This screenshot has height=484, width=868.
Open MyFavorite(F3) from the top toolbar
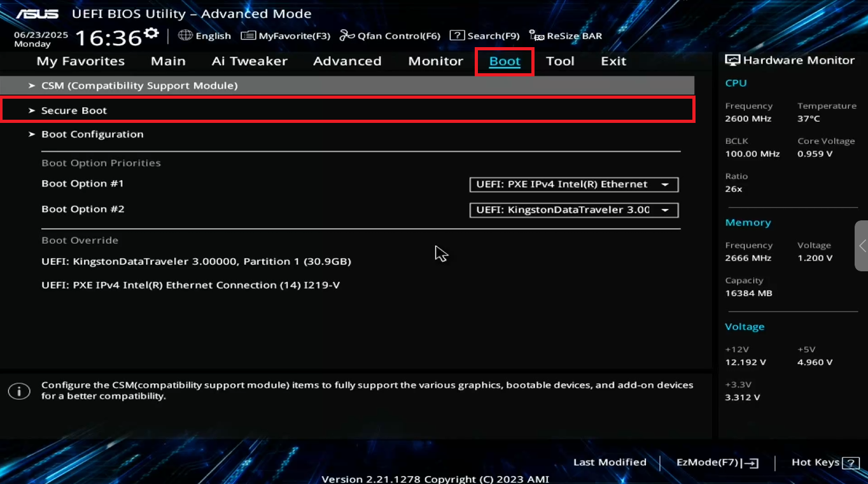coord(286,36)
